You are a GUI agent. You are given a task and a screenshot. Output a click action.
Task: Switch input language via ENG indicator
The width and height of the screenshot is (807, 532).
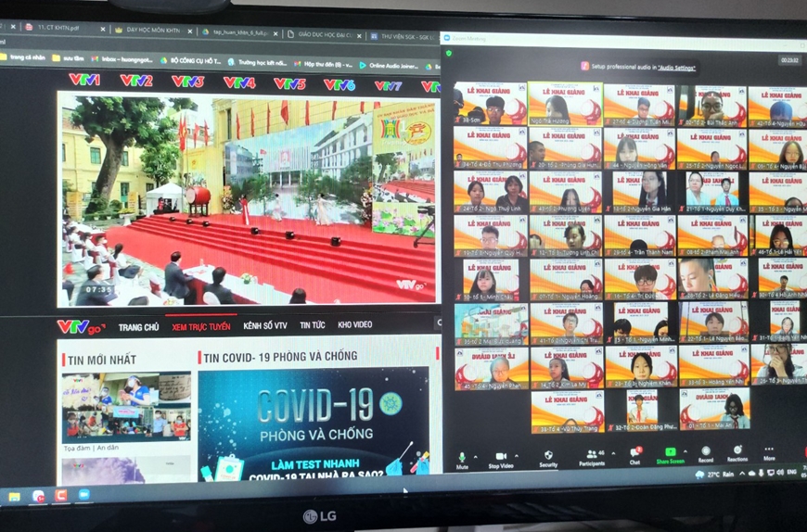click(791, 472)
